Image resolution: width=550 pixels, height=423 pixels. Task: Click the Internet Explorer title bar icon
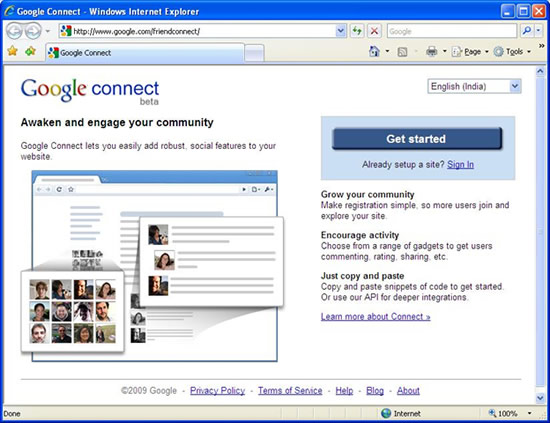pos(9,11)
